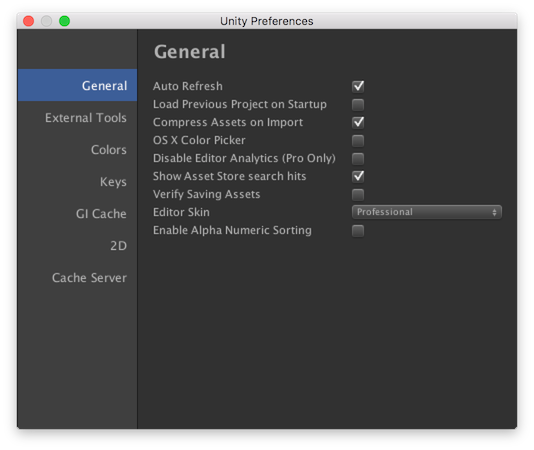Viewport: 534px width, 450px height.
Task: Check Disable Editor Analytics (Pro Only)
Action: coord(358,158)
